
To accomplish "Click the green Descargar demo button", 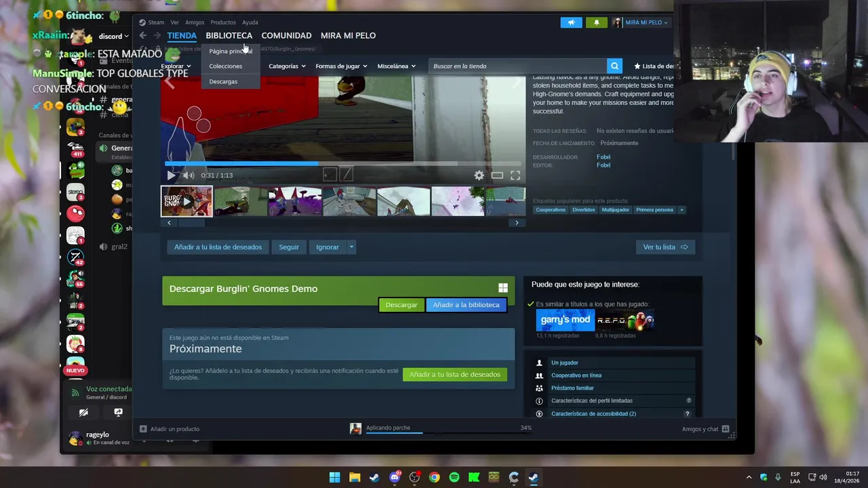I will point(401,305).
